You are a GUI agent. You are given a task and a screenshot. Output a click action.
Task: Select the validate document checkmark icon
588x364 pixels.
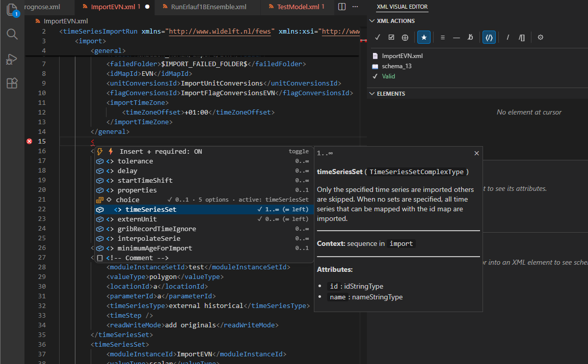[378, 37]
